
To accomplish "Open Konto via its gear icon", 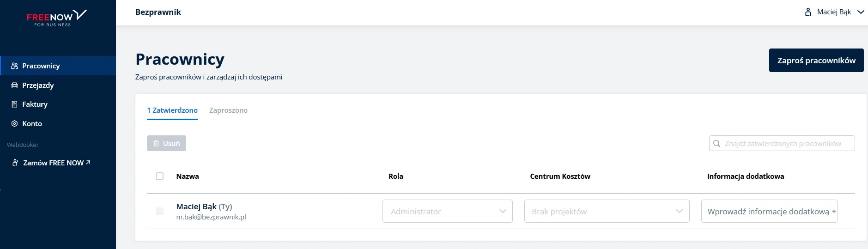I will [x=14, y=124].
